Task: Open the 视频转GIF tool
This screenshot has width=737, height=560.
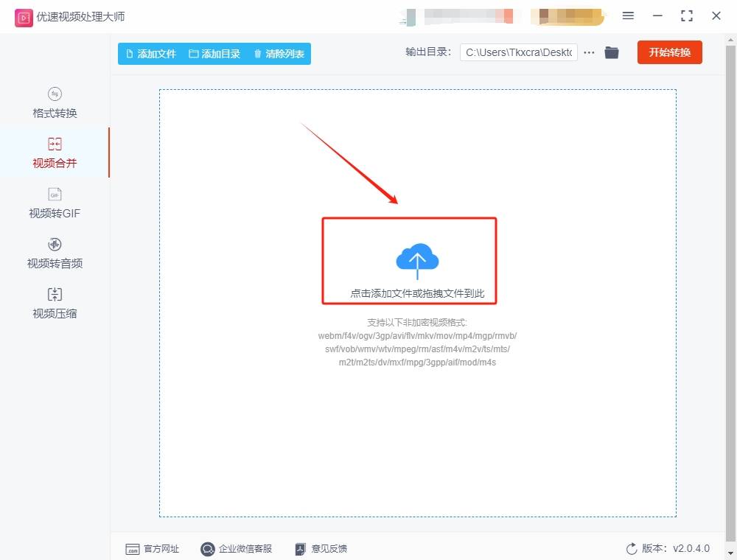Action: click(x=53, y=203)
